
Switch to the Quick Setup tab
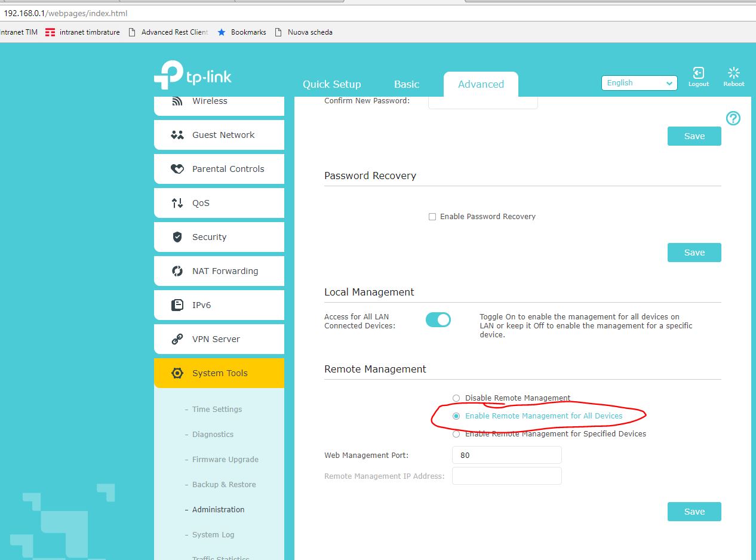click(331, 84)
